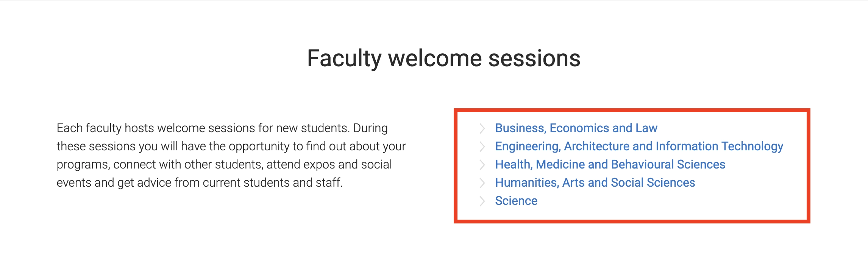Click the word sessions in the page heading
This screenshot has width=868, height=256.
(534, 59)
